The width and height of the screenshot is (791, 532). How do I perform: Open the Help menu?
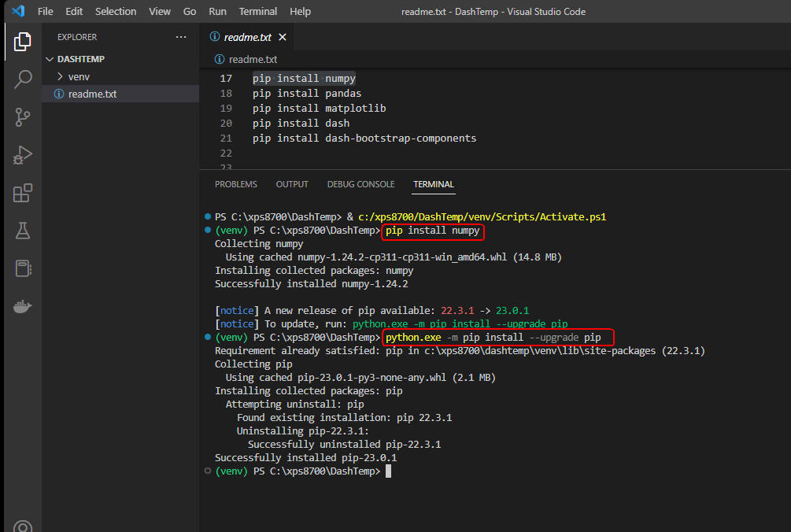[300, 11]
